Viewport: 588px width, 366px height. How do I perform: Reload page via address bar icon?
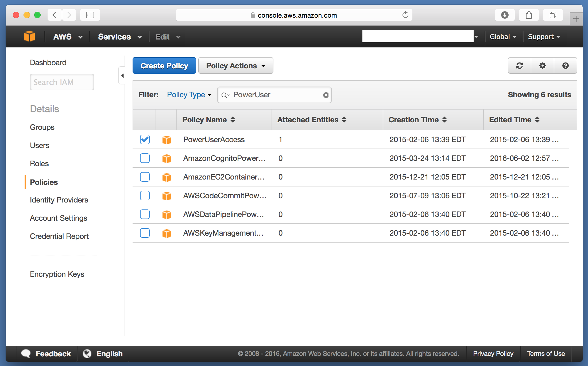tap(405, 15)
